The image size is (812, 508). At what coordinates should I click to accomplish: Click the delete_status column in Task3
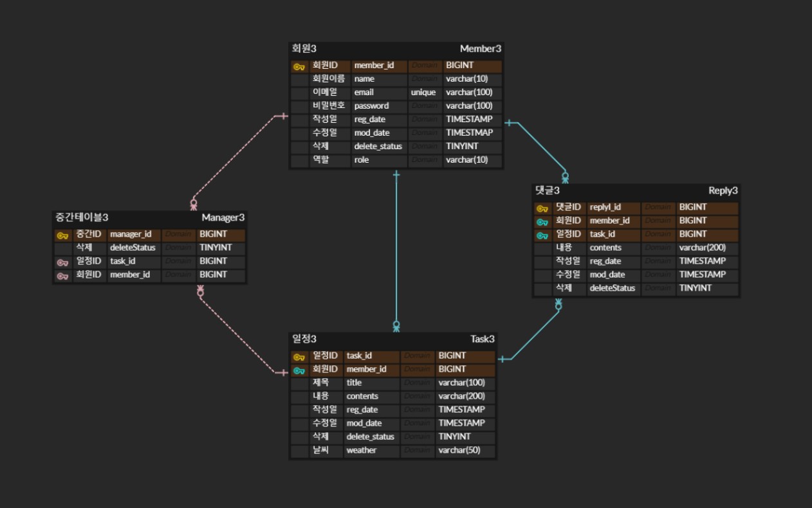coord(372,437)
